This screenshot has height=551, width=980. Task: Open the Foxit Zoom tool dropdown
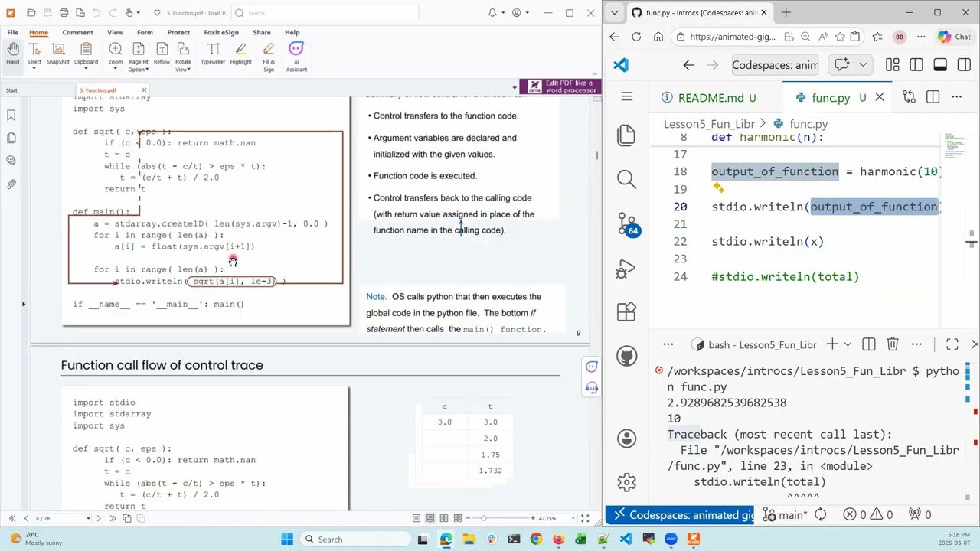point(115,68)
